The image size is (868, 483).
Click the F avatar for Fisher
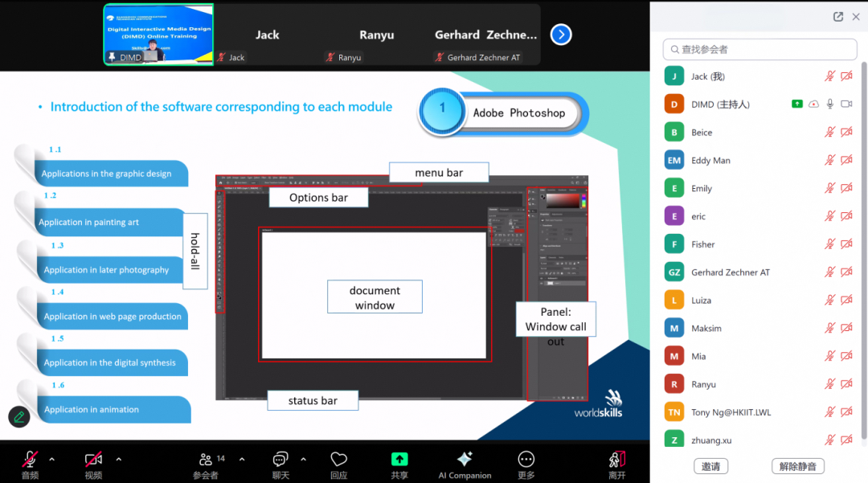(674, 244)
